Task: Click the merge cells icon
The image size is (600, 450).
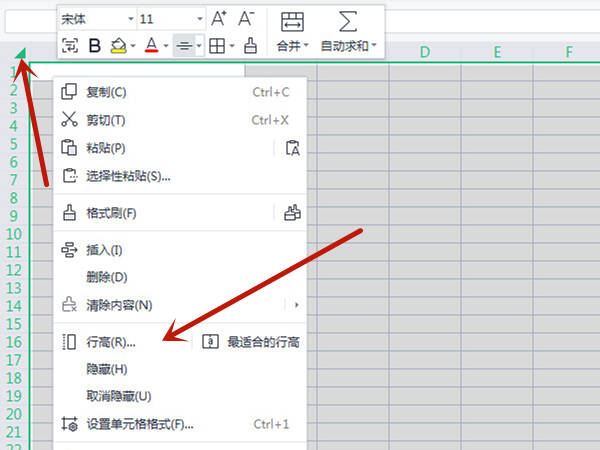Action: [x=292, y=21]
